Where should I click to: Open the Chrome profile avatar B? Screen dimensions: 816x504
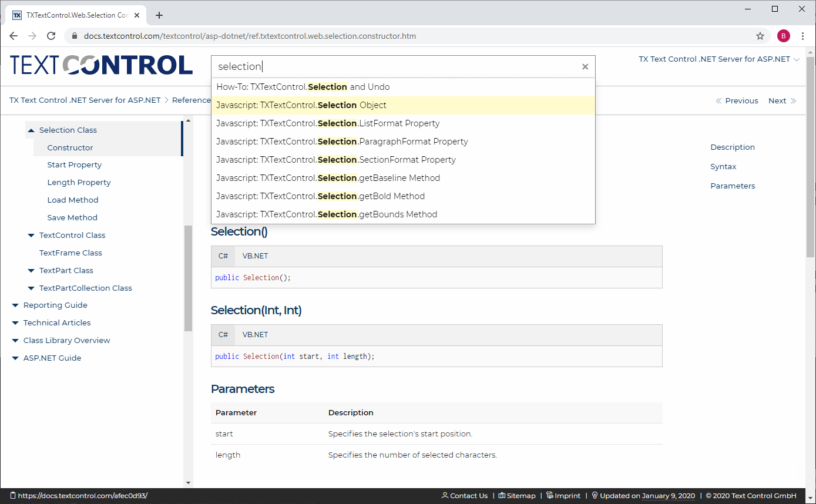click(784, 36)
